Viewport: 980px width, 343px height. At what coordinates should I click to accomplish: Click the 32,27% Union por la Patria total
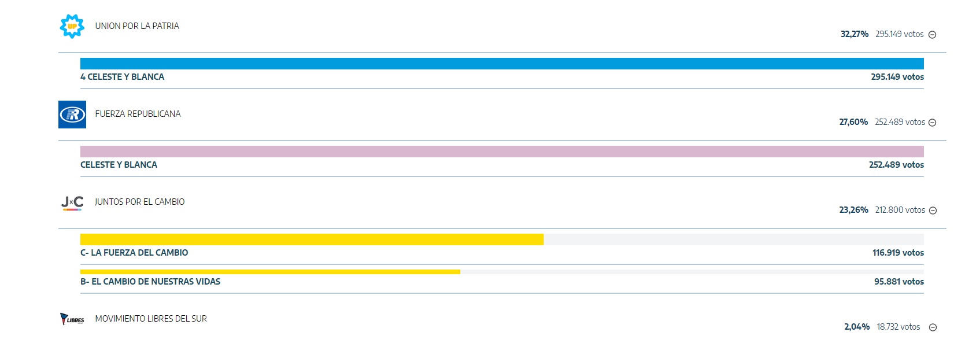[x=855, y=34]
